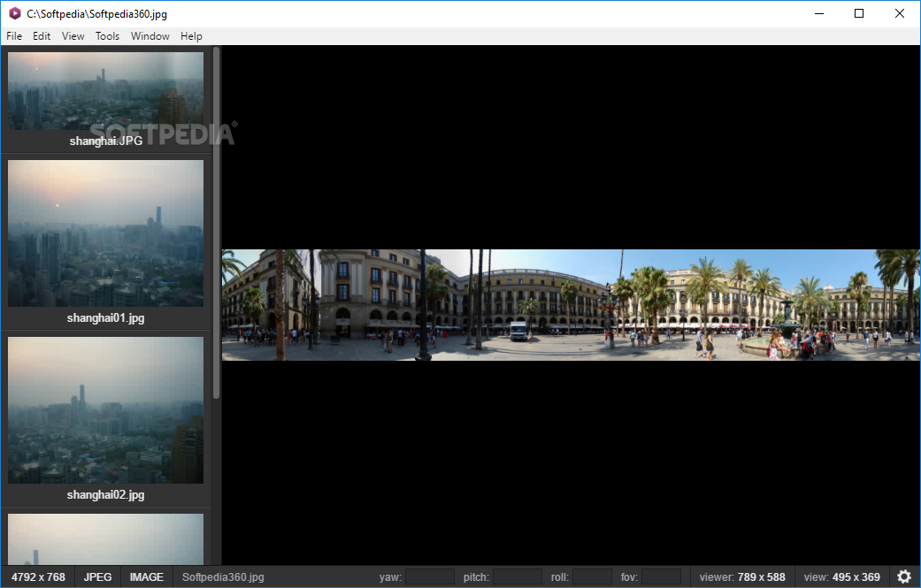Select the shanghai02.jpg thumbnail
The width and height of the screenshot is (921, 588).
(x=106, y=409)
